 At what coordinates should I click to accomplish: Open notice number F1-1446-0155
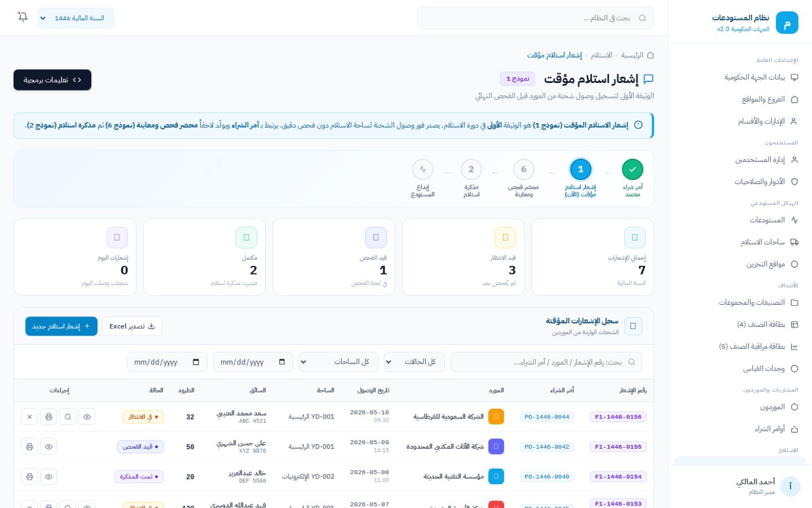(x=618, y=447)
